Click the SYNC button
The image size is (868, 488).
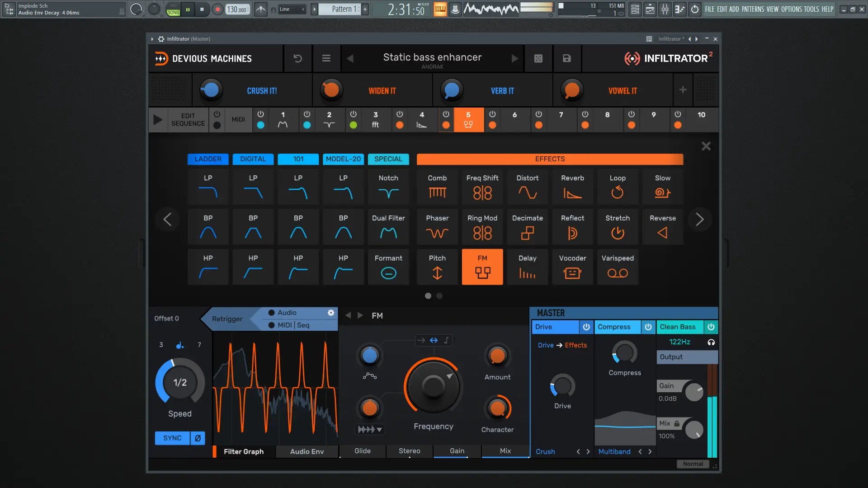point(172,438)
